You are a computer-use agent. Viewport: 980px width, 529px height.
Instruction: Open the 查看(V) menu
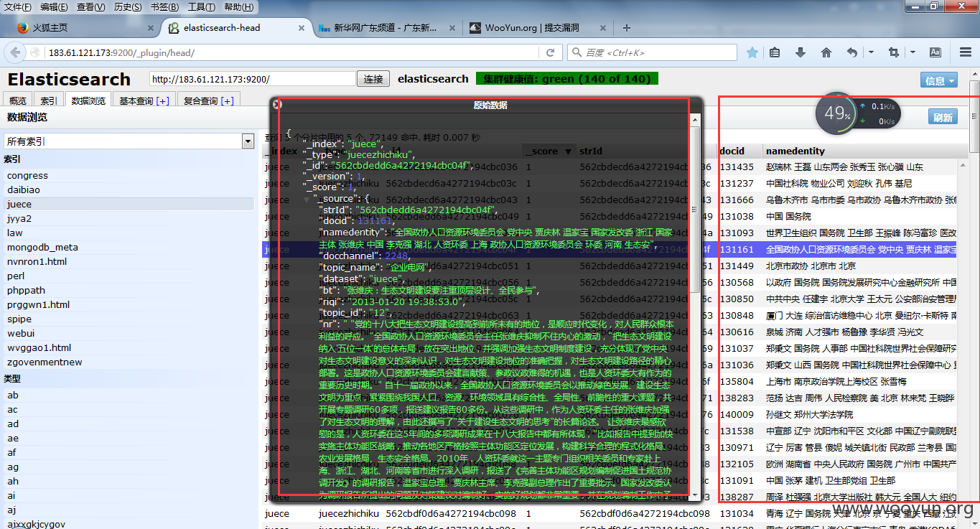point(90,7)
